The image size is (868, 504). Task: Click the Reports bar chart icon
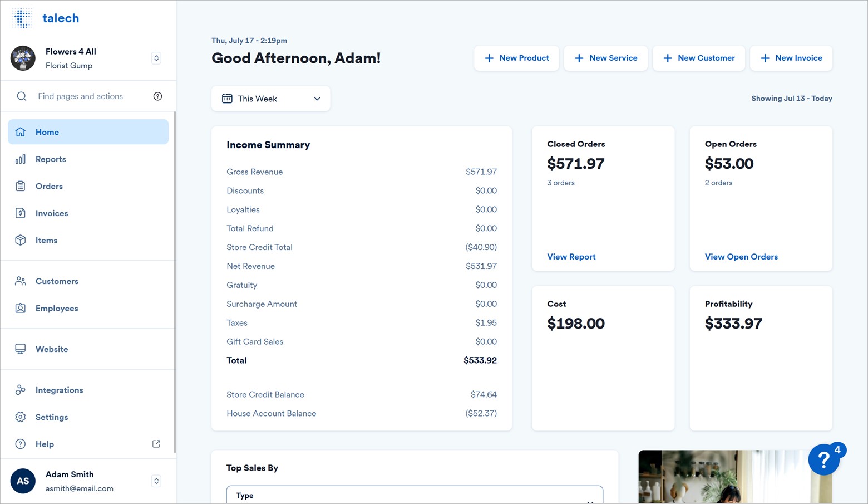[x=21, y=159]
